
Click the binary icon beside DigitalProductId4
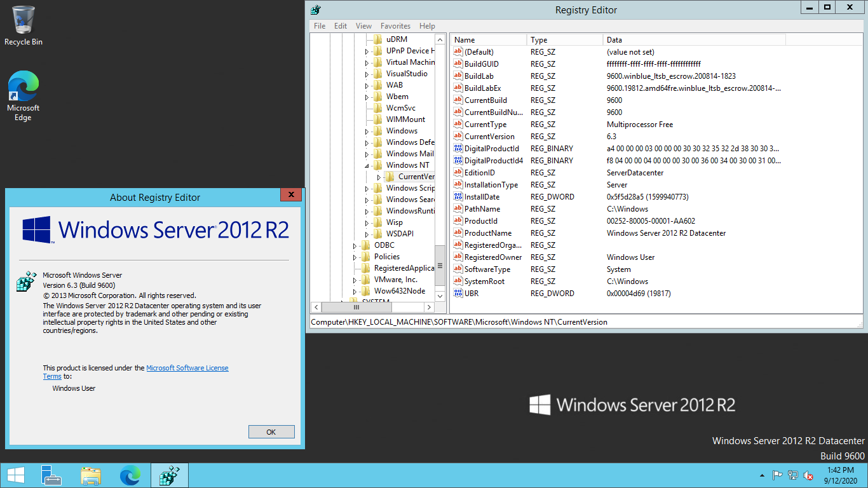click(458, 160)
